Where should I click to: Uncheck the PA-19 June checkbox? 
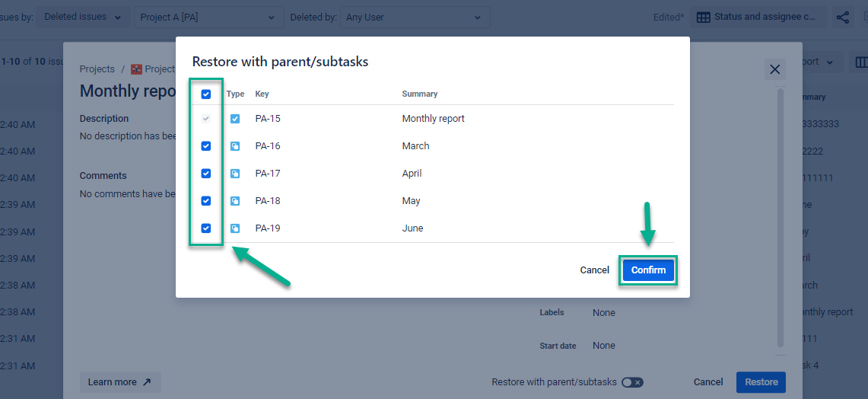pyautogui.click(x=205, y=228)
